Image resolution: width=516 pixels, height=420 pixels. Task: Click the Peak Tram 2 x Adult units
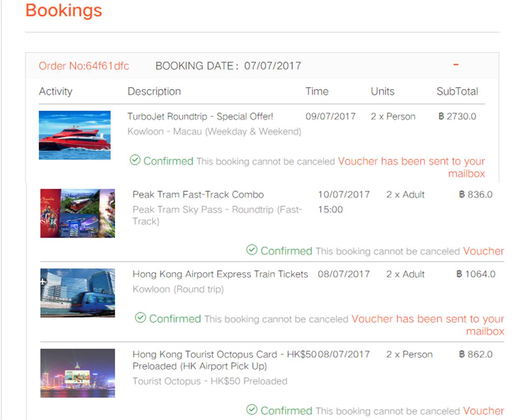[x=405, y=195]
